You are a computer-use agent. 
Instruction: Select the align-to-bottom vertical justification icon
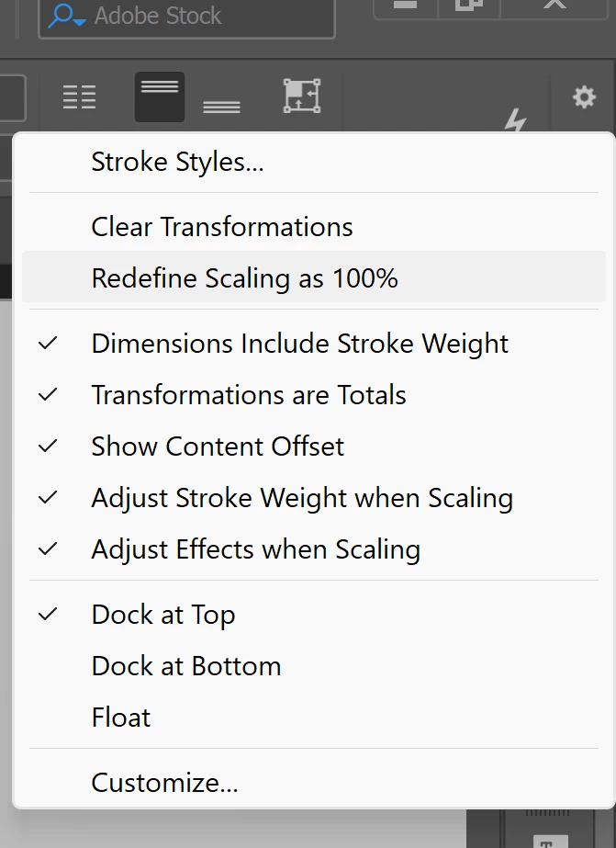pos(221,103)
